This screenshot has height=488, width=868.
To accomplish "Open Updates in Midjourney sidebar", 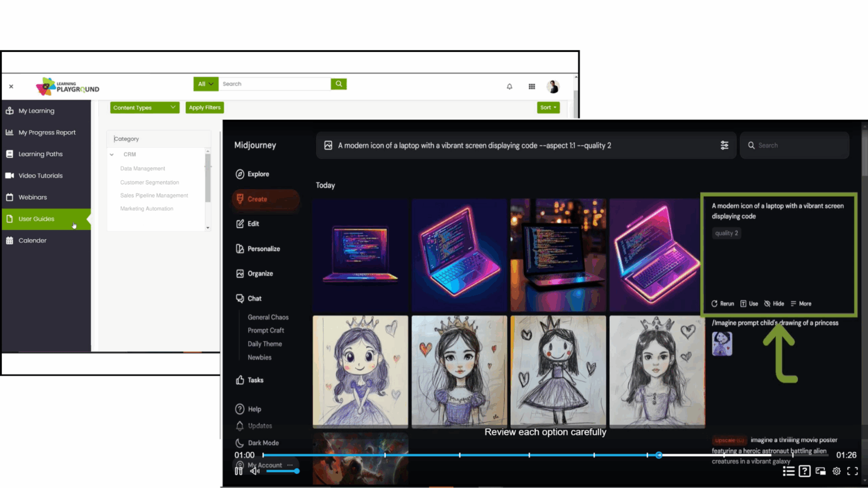I will tap(254, 426).
